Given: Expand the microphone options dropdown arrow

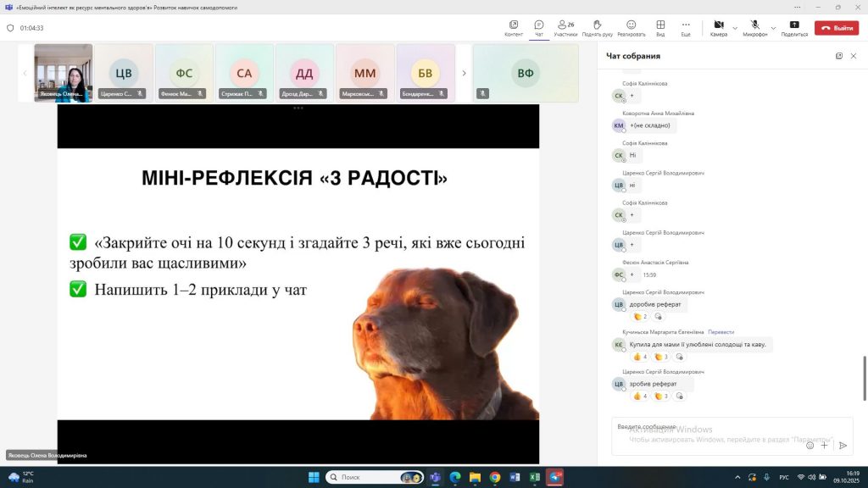Looking at the screenshot, I should [x=771, y=28].
